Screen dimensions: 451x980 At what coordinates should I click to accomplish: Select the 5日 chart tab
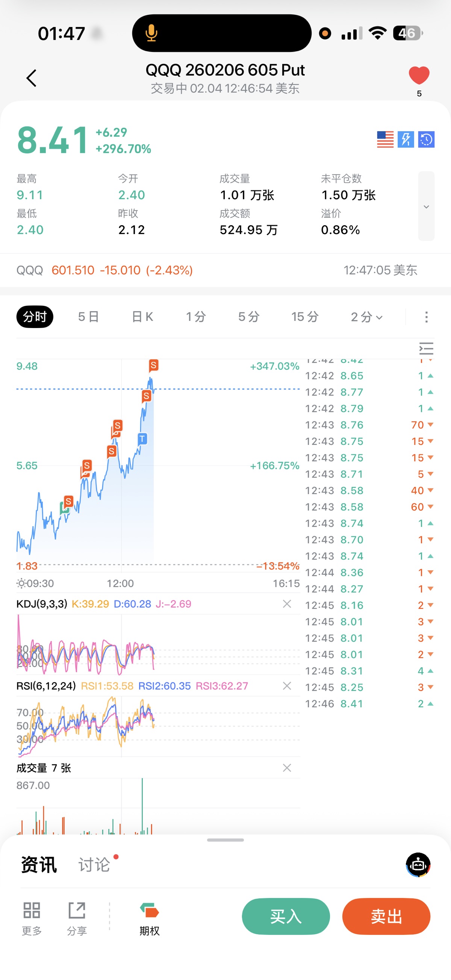tap(88, 316)
